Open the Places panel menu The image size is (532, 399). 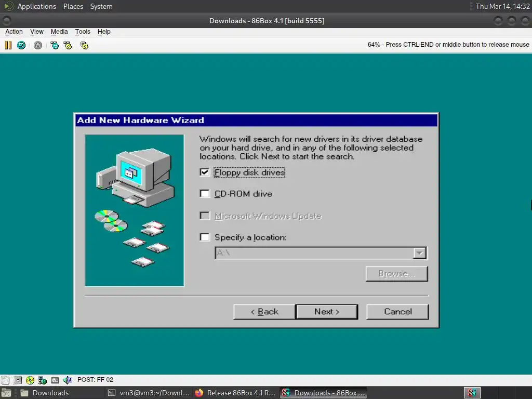tap(73, 6)
